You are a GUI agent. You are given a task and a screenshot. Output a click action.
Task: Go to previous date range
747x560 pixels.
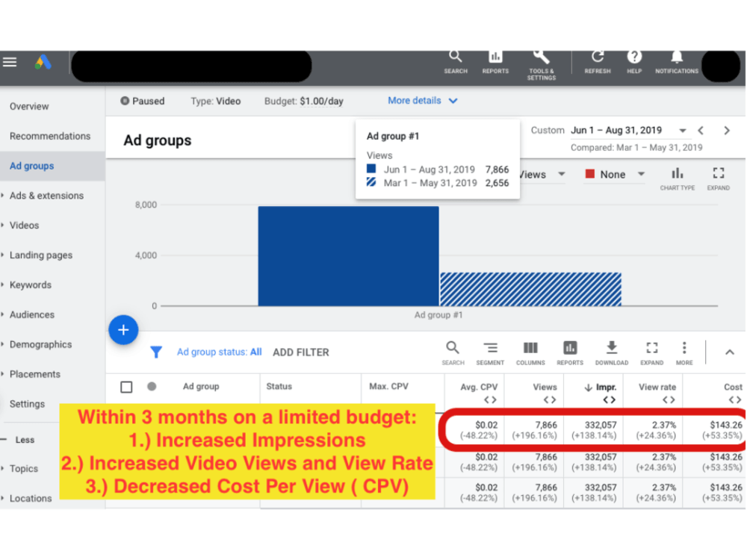[x=701, y=131]
